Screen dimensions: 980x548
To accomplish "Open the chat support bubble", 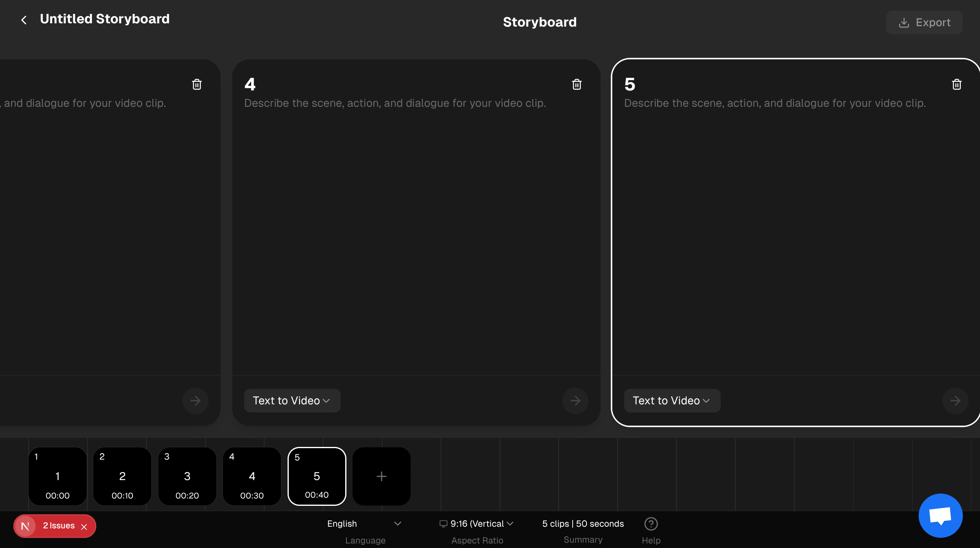I will click(x=940, y=516).
